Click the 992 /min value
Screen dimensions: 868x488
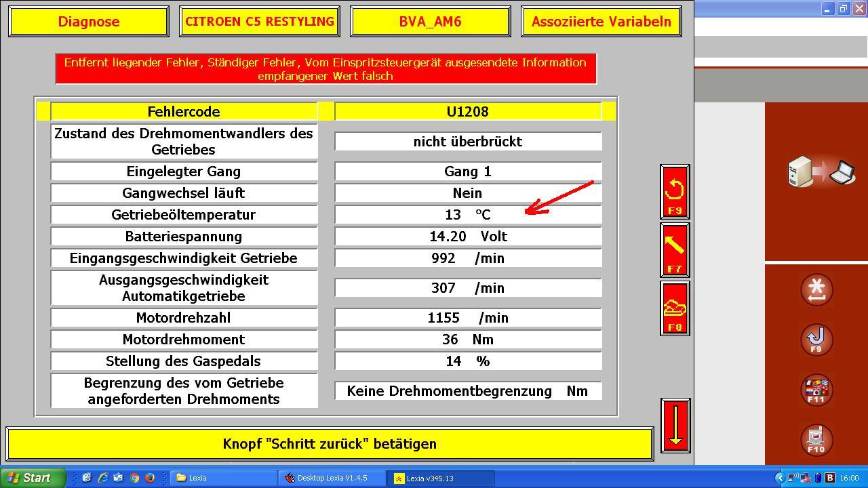coord(468,258)
